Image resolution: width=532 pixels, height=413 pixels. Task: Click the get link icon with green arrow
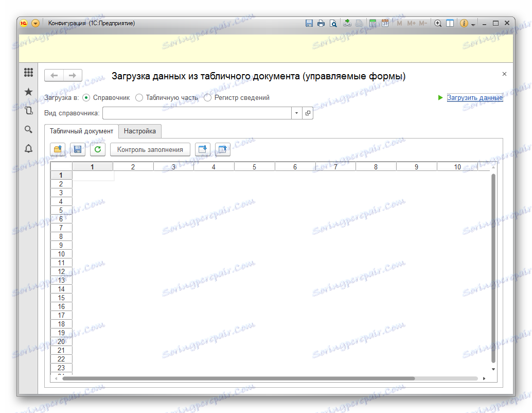tap(347, 23)
